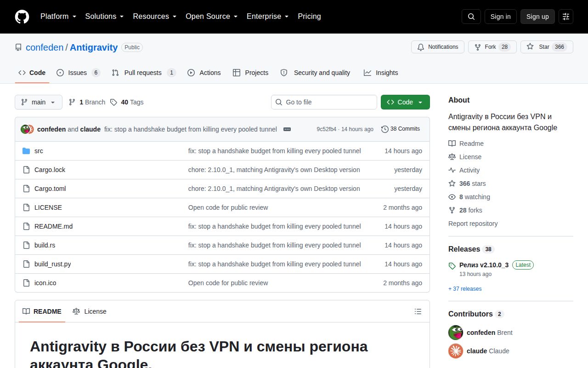Open the Antigravity repository name link
Viewport: 588px width, 368px height.
coord(94,47)
